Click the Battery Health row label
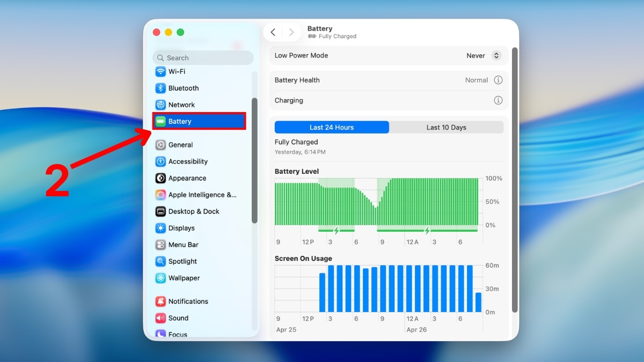Image resolution: width=644 pixels, height=362 pixels. coord(297,80)
